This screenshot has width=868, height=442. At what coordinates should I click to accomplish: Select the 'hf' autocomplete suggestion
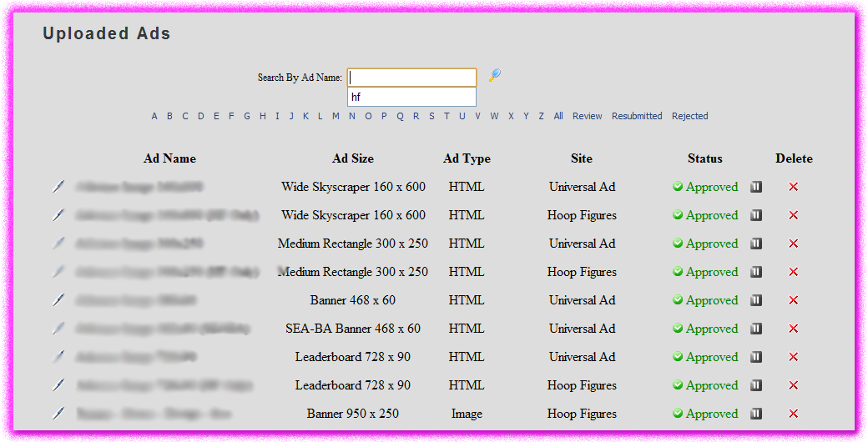tap(411, 97)
